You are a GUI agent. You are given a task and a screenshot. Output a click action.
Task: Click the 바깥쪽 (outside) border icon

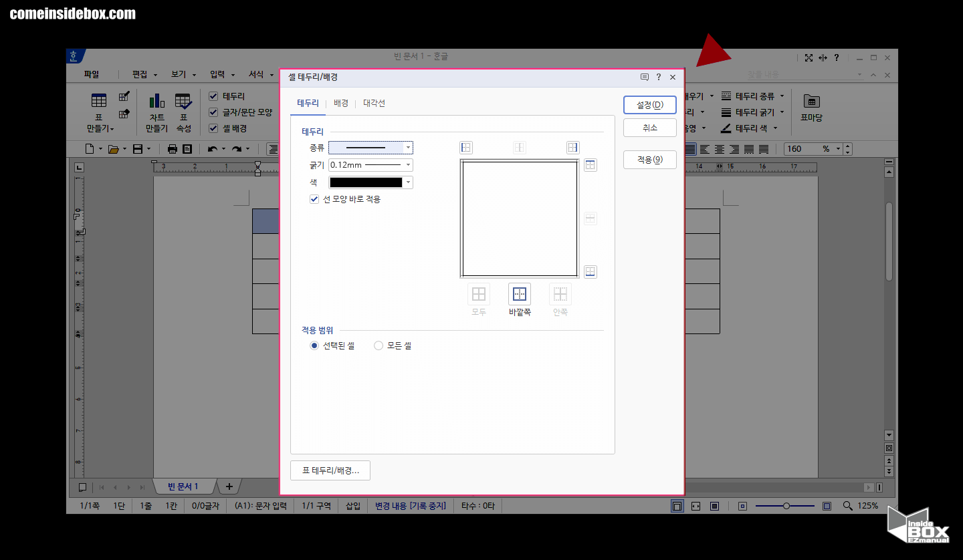coord(520,294)
